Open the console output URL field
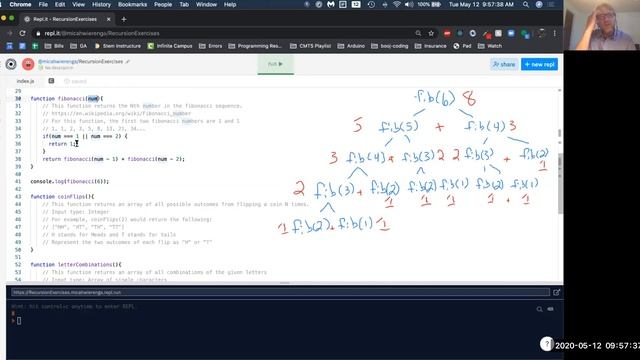 (x=280, y=292)
